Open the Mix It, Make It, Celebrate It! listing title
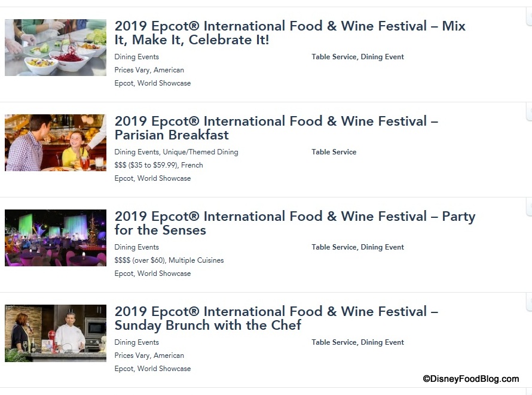532x395 pixels. (x=290, y=34)
